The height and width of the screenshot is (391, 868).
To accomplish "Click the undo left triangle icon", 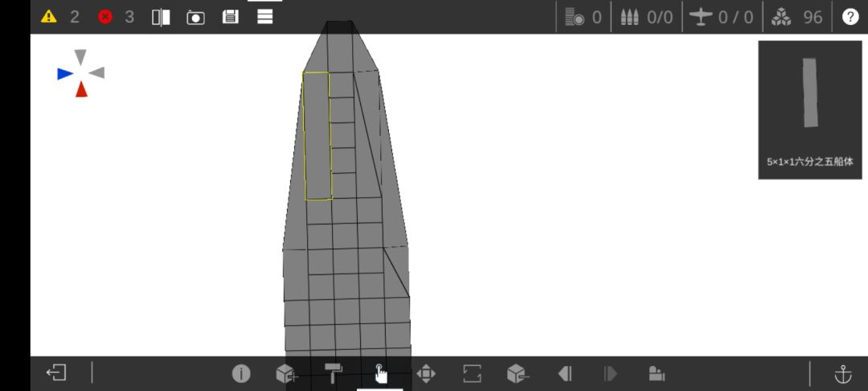I will tap(565, 374).
